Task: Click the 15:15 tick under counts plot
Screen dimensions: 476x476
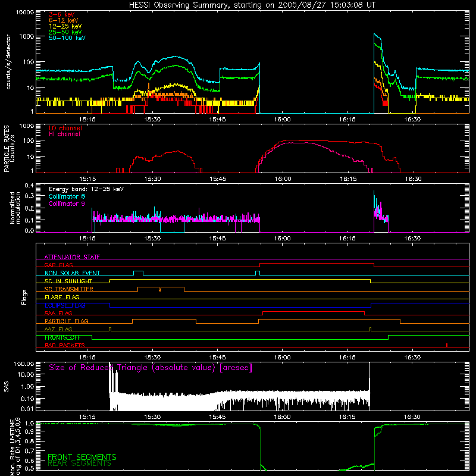Action: (87, 120)
